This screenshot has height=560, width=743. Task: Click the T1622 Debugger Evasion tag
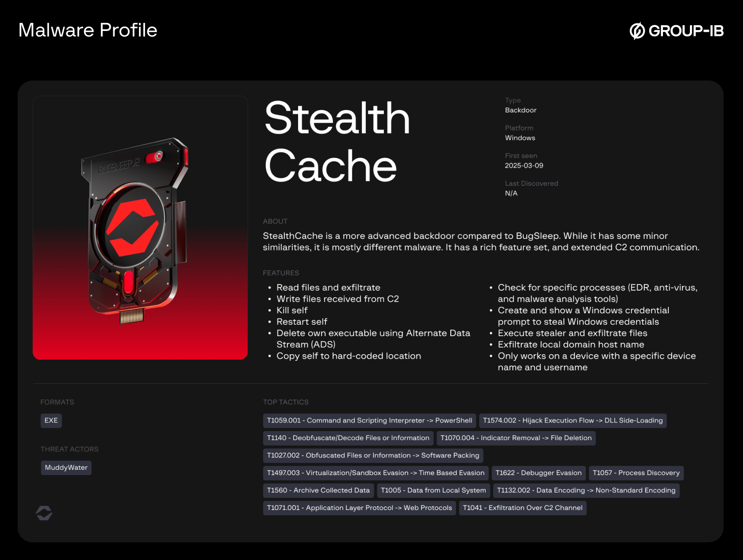point(538,473)
